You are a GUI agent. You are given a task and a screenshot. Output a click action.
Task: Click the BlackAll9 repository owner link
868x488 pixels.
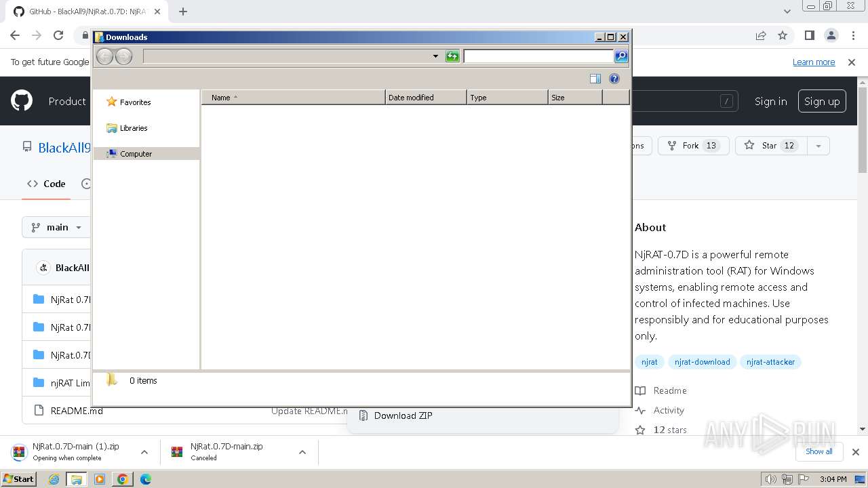pyautogui.click(x=64, y=148)
